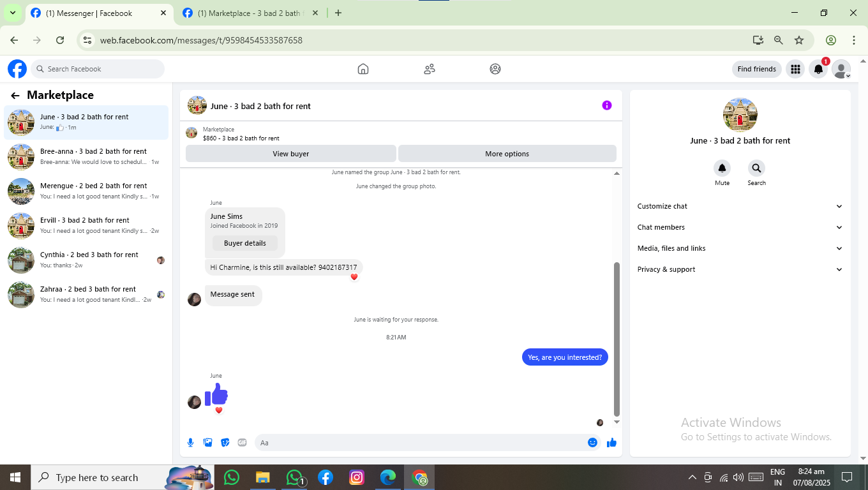Screen dimensions: 868x490
Task: Open the Merengue 2 bed 2 bath conversation
Action: click(86, 191)
